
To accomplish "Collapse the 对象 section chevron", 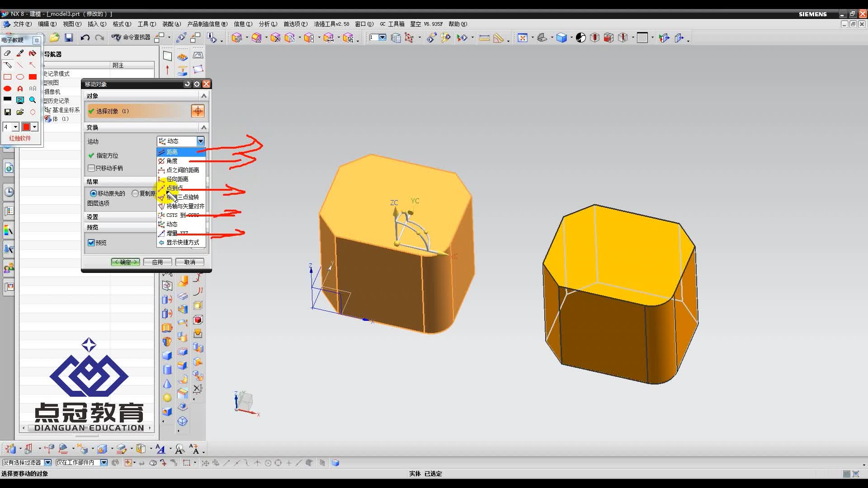I will point(203,96).
